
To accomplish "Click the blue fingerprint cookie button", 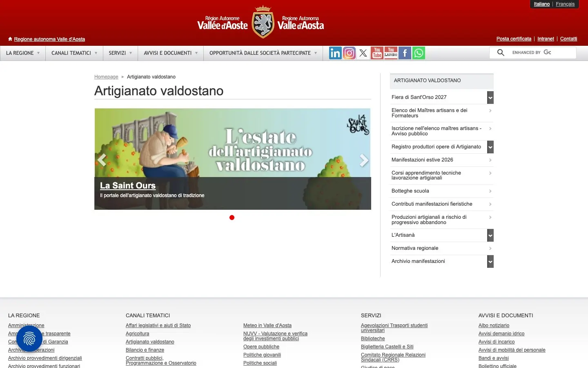I will pyautogui.click(x=29, y=339).
